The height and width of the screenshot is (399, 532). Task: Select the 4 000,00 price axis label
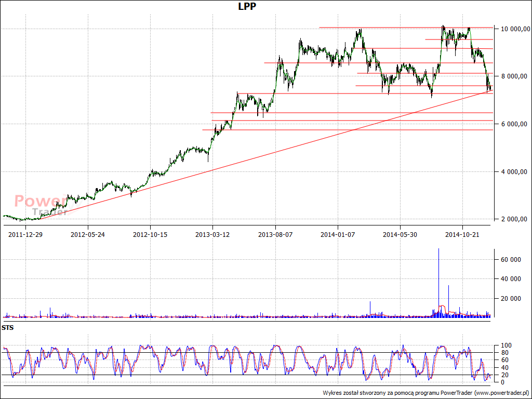513,172
